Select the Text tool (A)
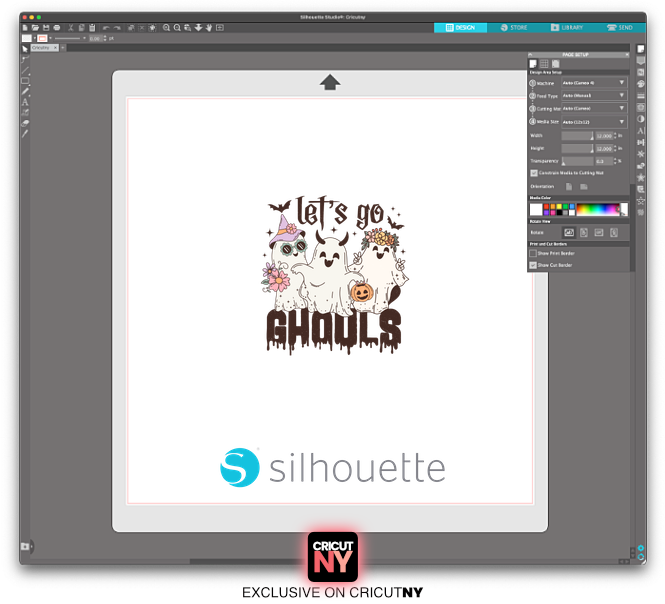Screen dimensions: 665x604 coord(25,102)
